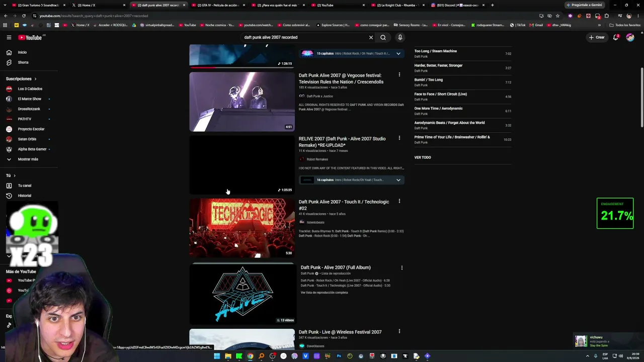Open Photoshop from the taskbar
This screenshot has height=362, width=644.
[339, 356]
